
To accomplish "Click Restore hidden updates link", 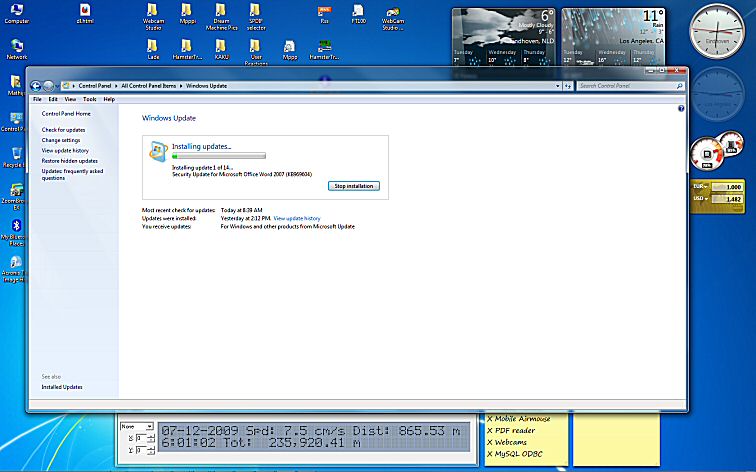I will 69,161.
